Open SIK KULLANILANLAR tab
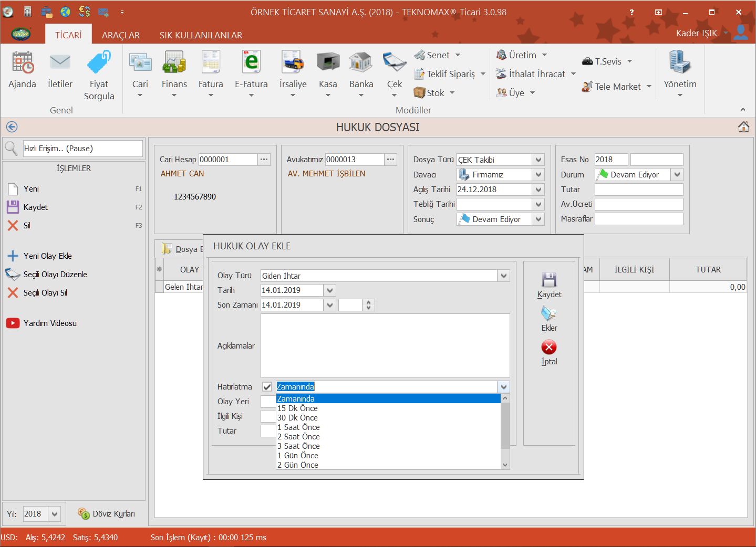The width and height of the screenshot is (756, 547). 201,35
